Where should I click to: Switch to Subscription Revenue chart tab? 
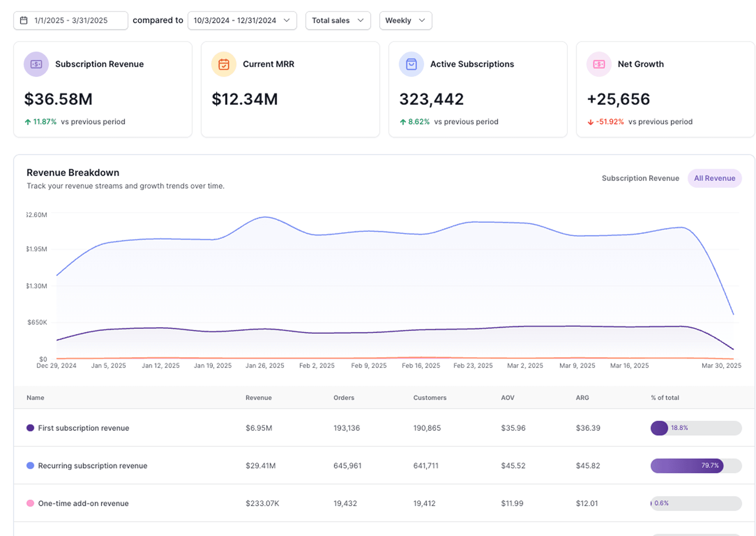coord(640,178)
